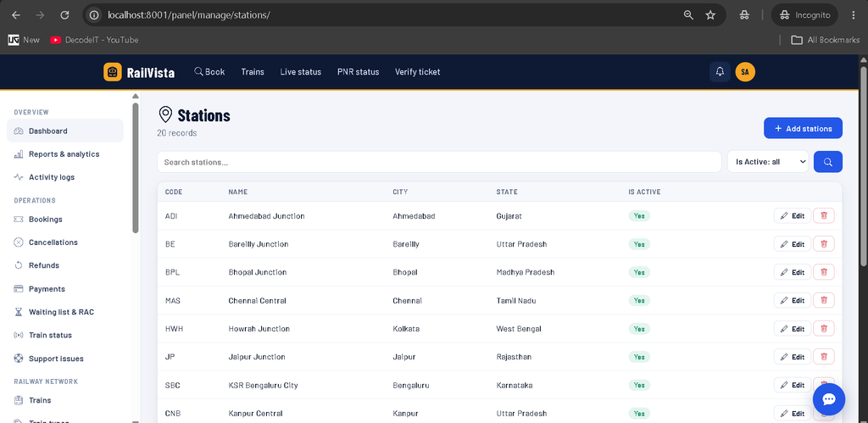The height and width of the screenshot is (423, 868).
Task: Edit the Bareilly Junction station
Action: click(793, 244)
